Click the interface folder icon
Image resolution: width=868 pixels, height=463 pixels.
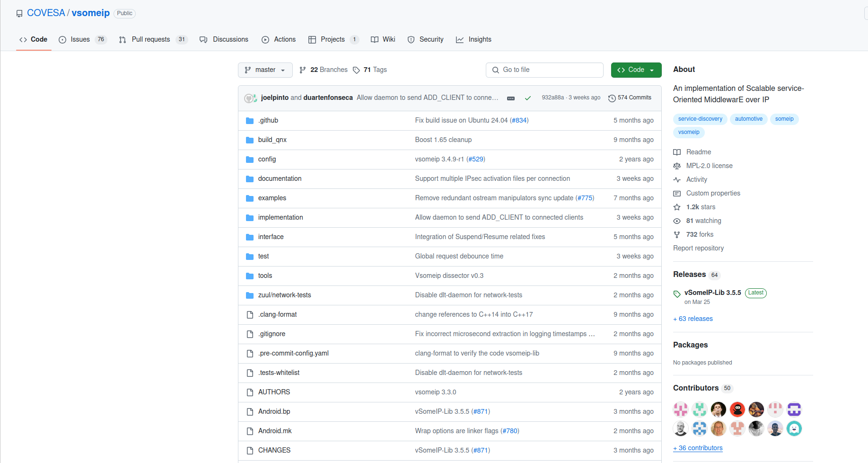[250, 237]
